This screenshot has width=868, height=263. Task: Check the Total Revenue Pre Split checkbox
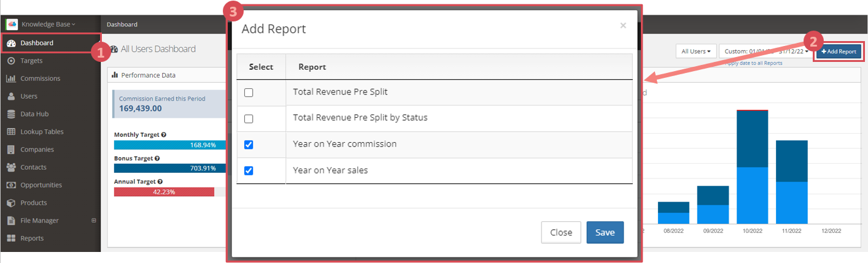coord(249,93)
